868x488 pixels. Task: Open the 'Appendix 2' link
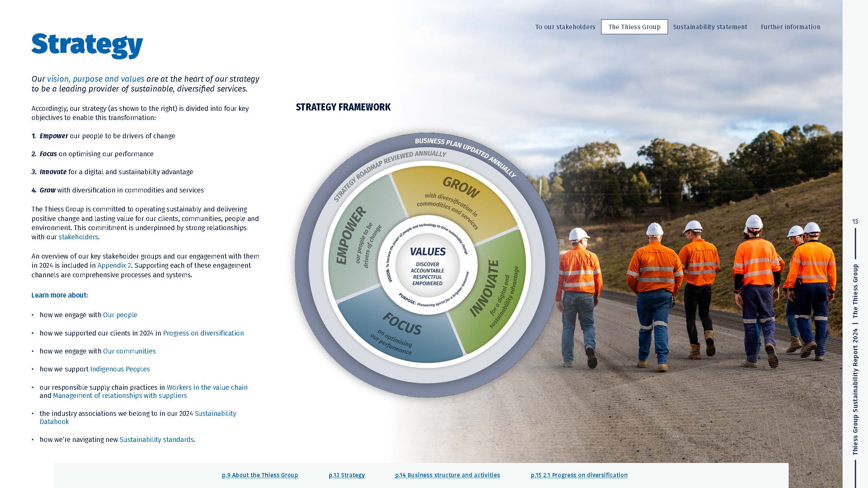tap(114, 265)
